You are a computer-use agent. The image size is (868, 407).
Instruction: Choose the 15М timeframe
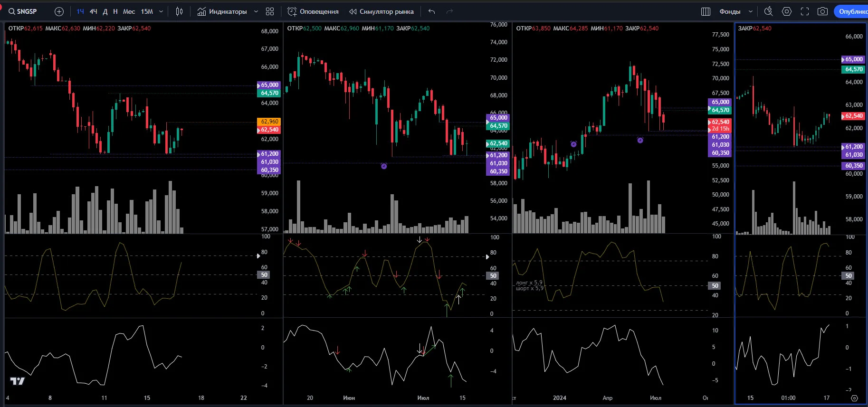147,11
